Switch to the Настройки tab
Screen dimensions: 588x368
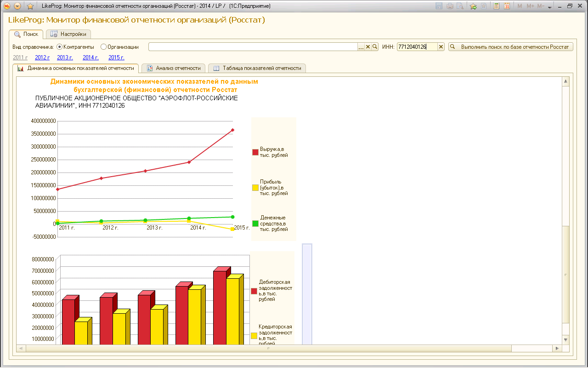[68, 34]
